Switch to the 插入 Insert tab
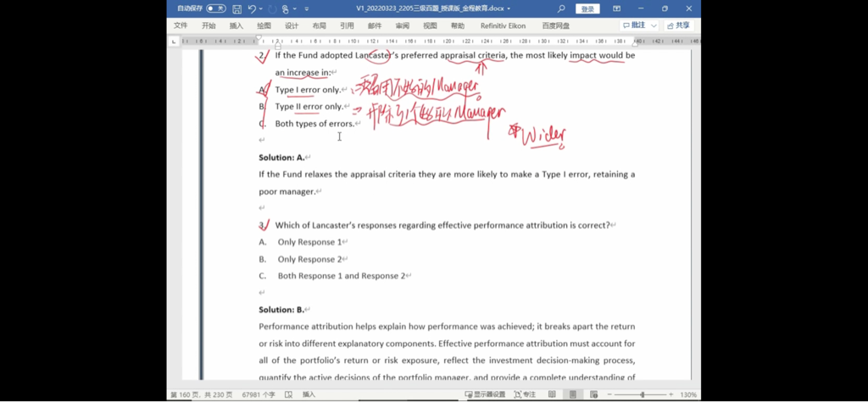This screenshot has height=402, width=868. coord(236,25)
